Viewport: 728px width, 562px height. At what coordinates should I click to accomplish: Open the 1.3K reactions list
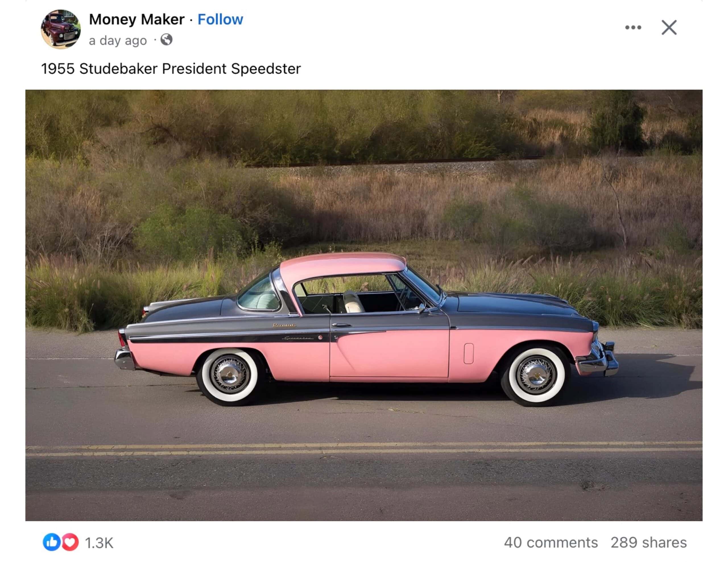(x=99, y=543)
